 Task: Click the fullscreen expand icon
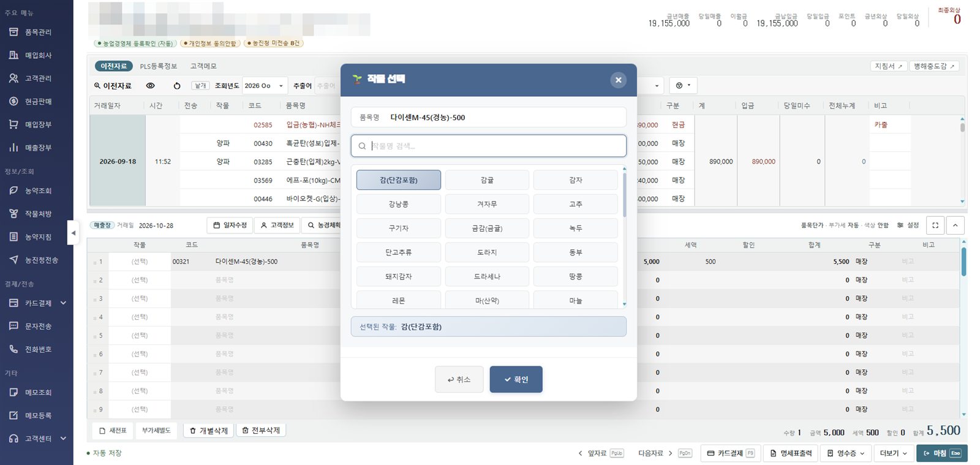point(935,225)
